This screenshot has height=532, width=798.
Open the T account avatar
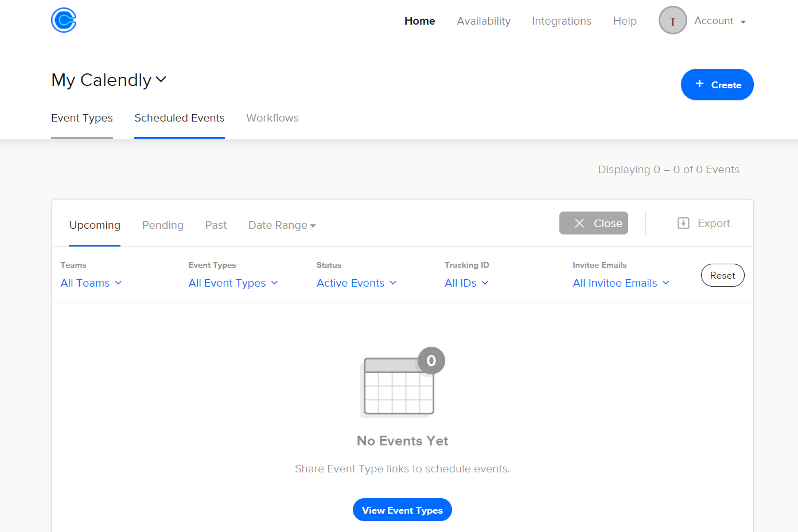pos(673,21)
